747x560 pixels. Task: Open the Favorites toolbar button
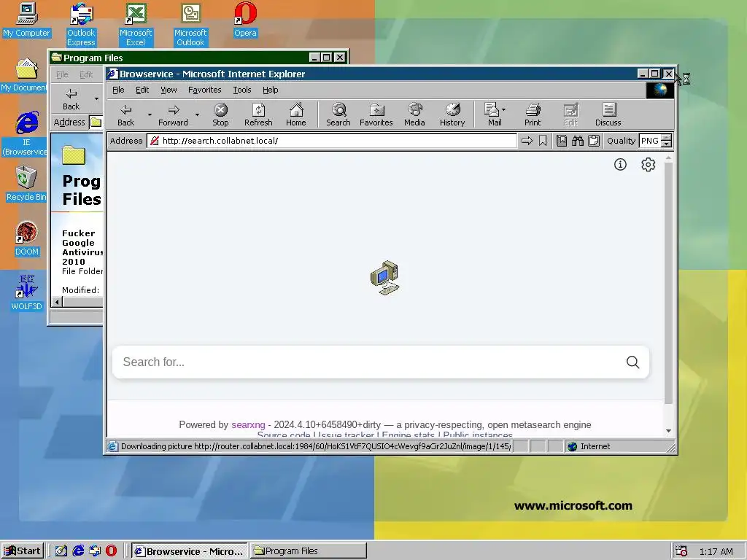click(376, 114)
